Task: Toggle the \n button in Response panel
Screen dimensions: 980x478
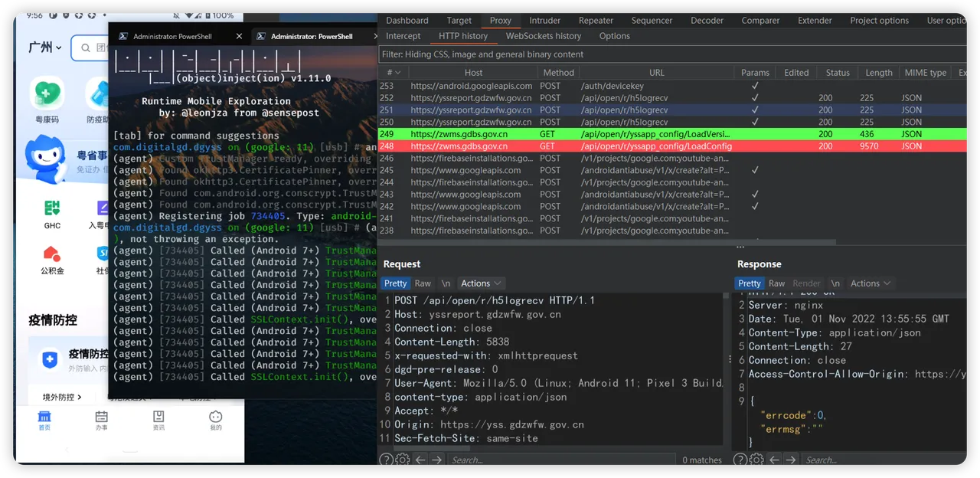Action: tap(835, 283)
